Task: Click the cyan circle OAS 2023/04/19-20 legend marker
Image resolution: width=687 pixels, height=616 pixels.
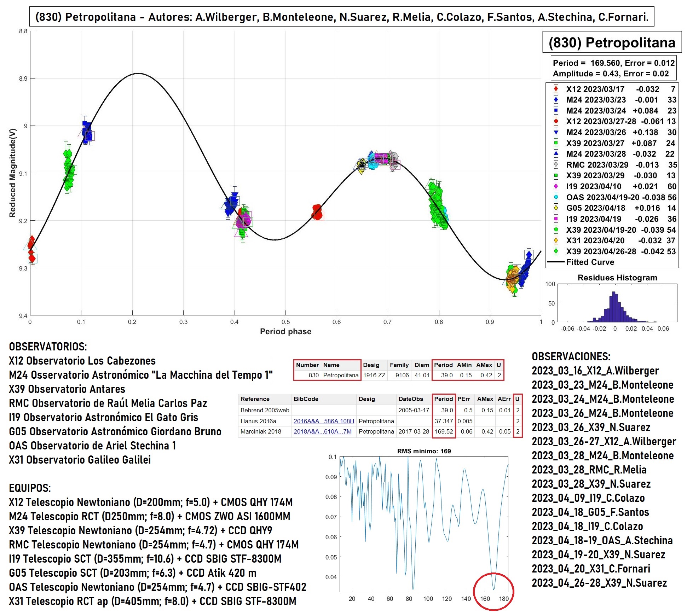Action: [x=556, y=197]
